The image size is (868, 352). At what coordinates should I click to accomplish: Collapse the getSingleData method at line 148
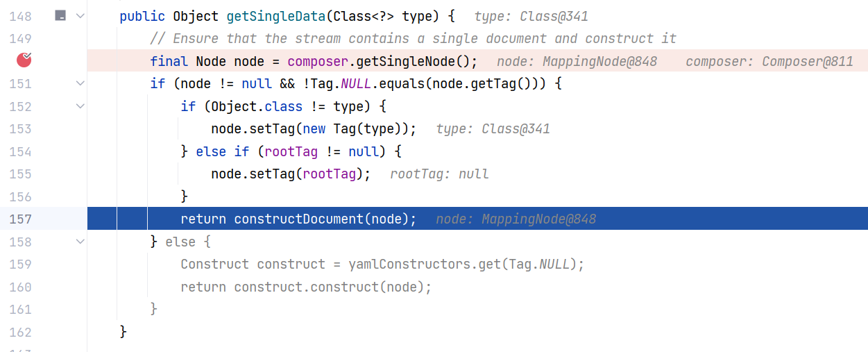point(80,15)
